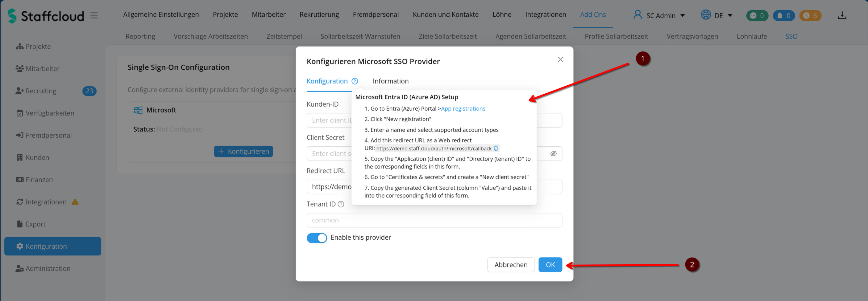
Task: Open Ziele Sollarbeitszeit subtab
Action: pos(447,36)
